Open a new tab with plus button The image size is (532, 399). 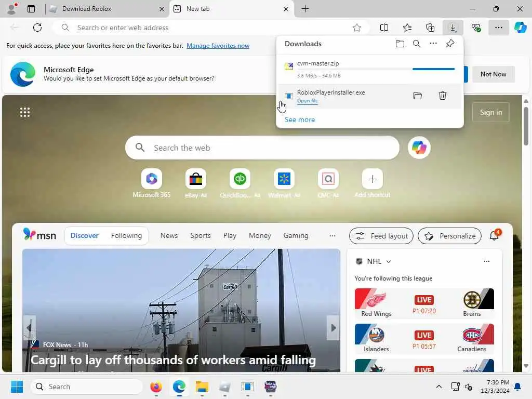[x=305, y=9]
